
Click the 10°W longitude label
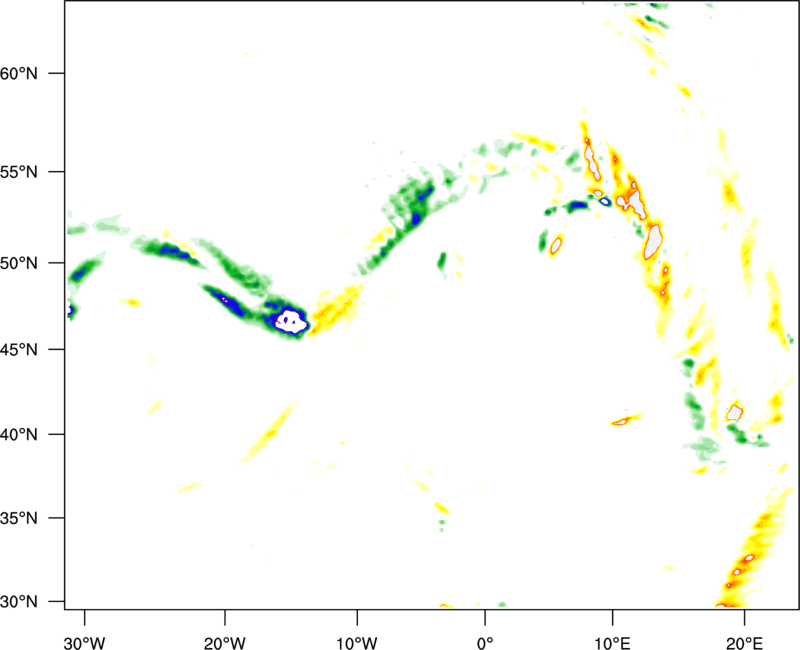point(357,643)
